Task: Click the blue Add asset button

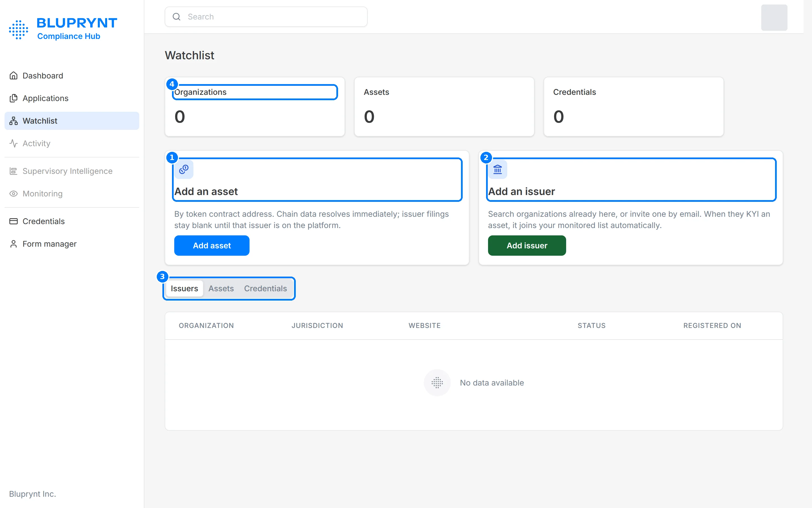Action: [212, 246]
